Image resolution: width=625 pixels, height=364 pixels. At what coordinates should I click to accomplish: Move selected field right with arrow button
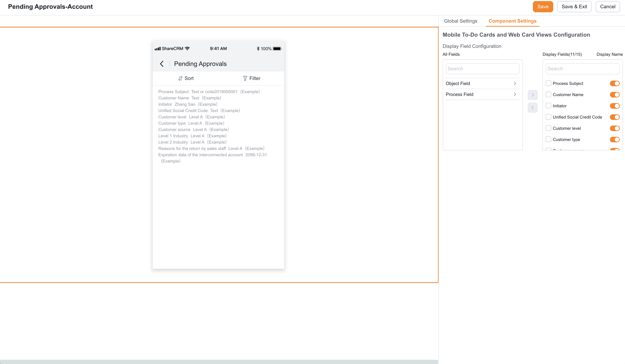(533, 95)
